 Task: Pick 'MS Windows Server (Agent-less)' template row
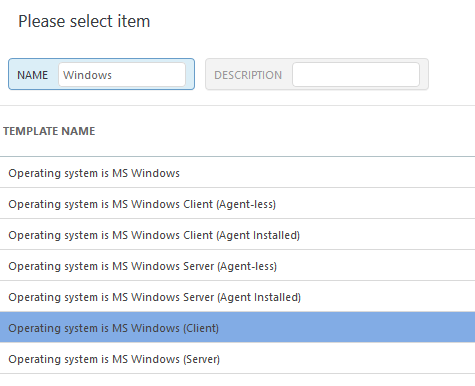click(237, 266)
